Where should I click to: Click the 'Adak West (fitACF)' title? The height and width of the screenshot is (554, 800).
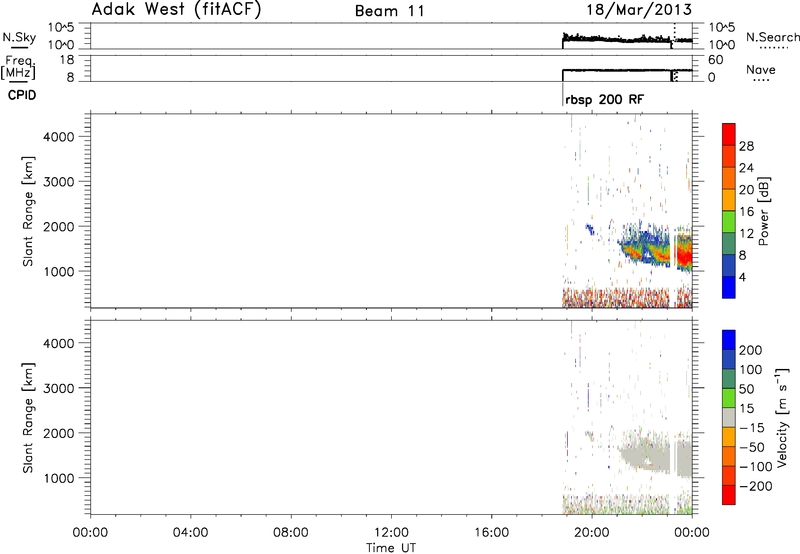[177, 10]
